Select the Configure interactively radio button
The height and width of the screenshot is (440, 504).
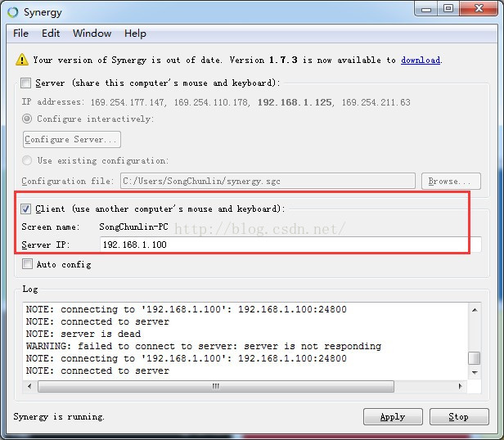click(x=27, y=119)
